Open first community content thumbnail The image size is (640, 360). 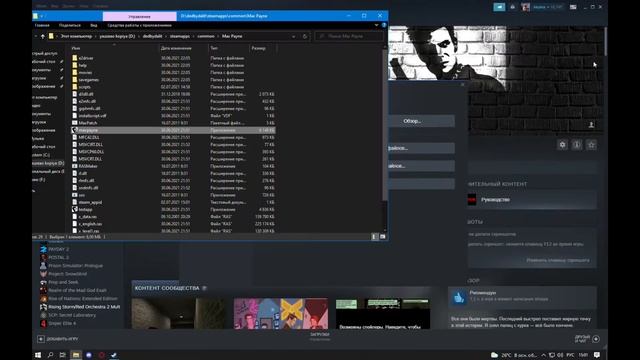(x=179, y=313)
